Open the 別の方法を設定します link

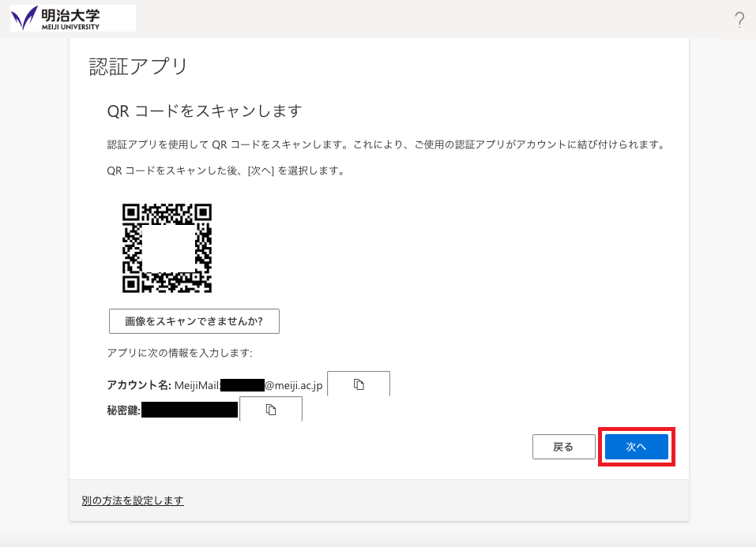tap(133, 500)
